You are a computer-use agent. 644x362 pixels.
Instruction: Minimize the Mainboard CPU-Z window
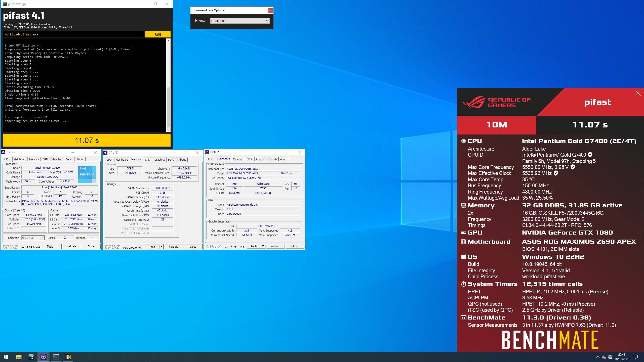pyautogui.click(x=276, y=152)
